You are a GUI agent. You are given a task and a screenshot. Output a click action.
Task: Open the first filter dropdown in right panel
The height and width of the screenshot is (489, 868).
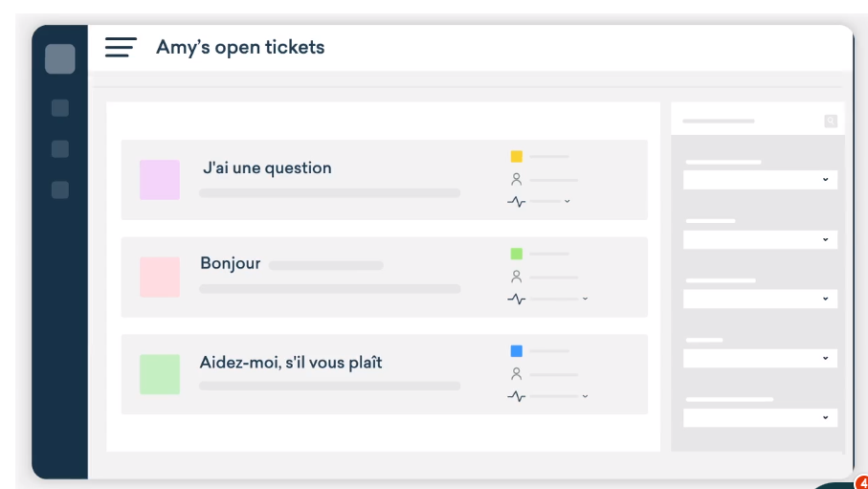(x=760, y=180)
